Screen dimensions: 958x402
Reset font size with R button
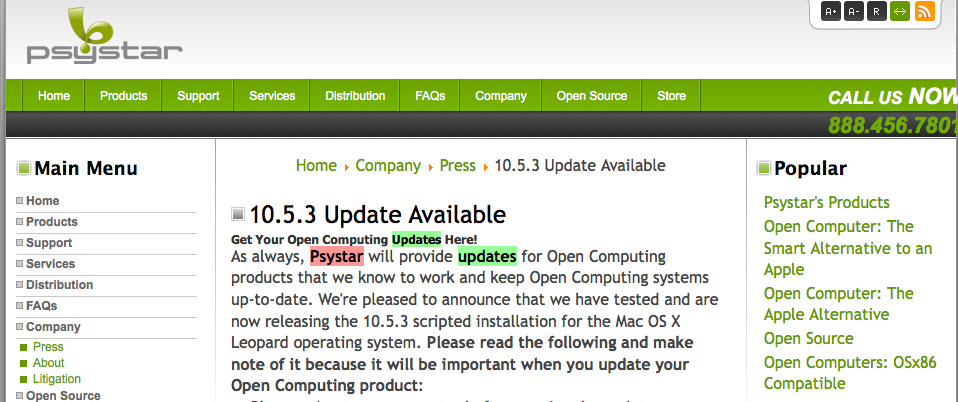tap(877, 11)
